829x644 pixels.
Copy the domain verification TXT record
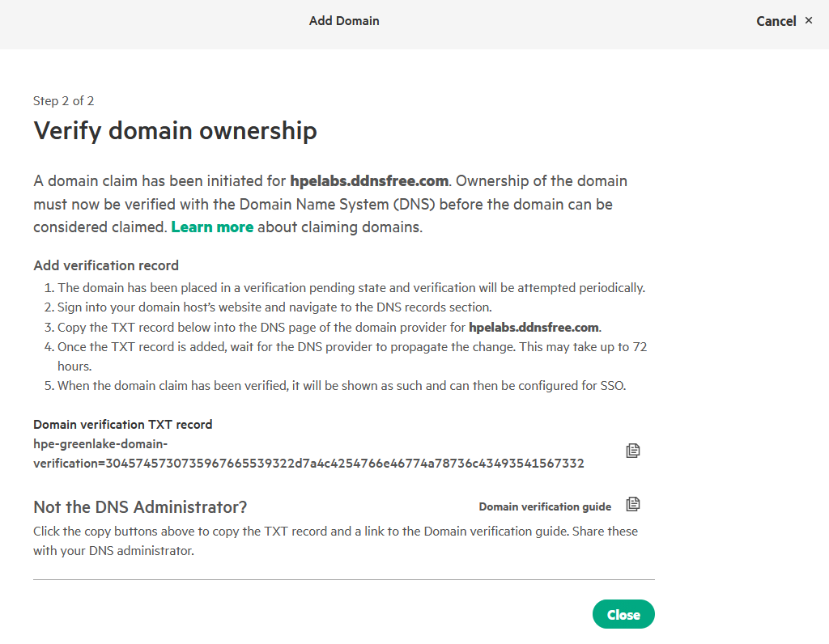[633, 451]
